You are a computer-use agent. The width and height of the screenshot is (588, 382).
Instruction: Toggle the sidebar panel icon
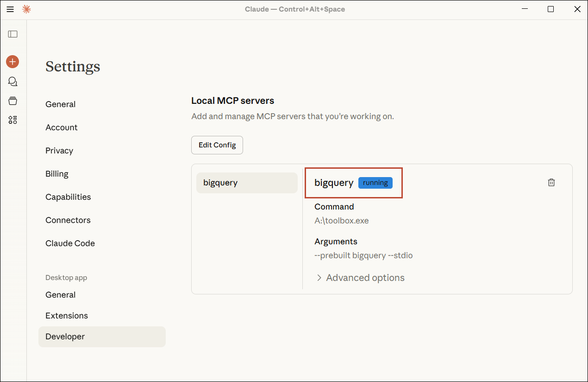tap(13, 34)
